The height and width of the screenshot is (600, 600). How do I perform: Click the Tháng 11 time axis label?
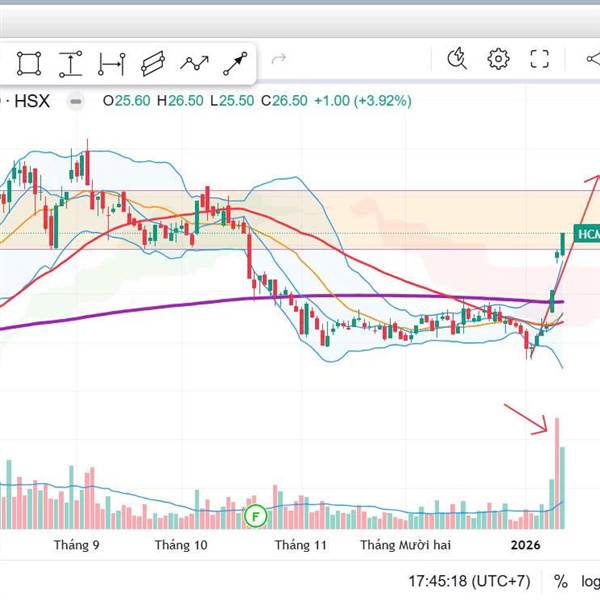coord(301,545)
